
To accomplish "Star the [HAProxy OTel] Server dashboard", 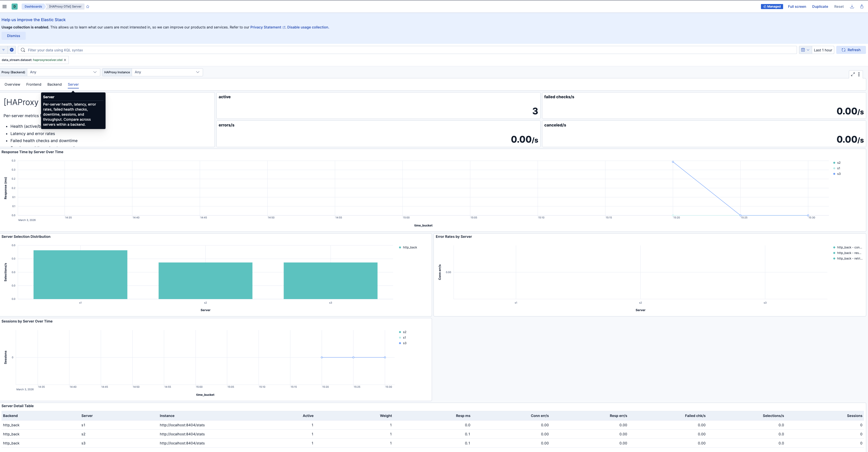I will (88, 6).
